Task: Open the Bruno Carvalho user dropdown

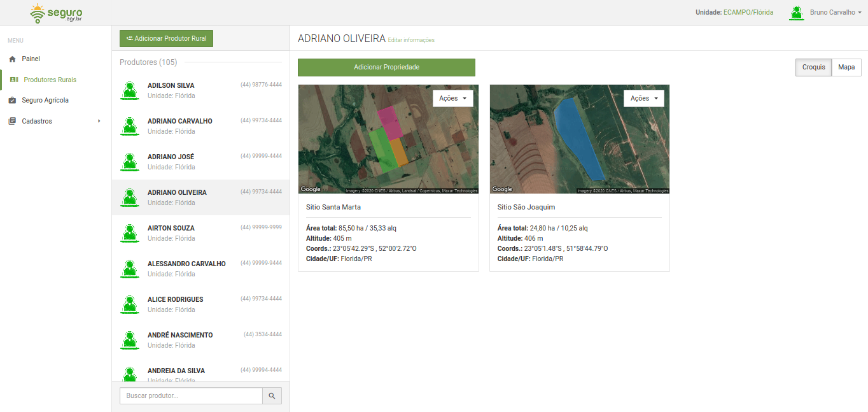Action: (836, 13)
